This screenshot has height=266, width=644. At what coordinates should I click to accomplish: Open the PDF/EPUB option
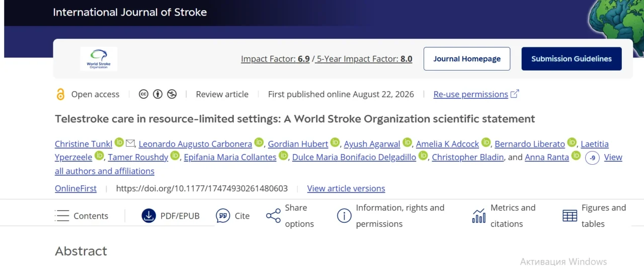point(180,216)
